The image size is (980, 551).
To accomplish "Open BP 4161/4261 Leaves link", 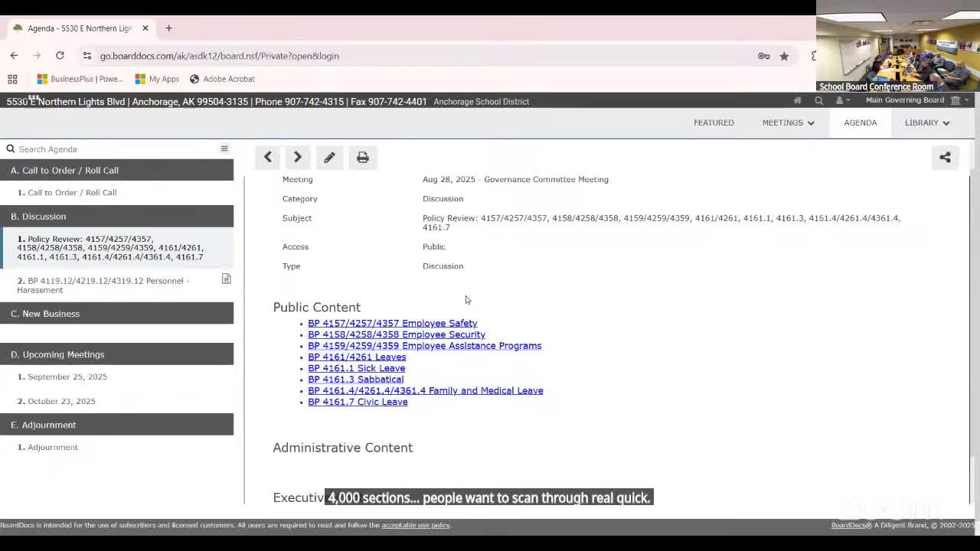I will (357, 357).
